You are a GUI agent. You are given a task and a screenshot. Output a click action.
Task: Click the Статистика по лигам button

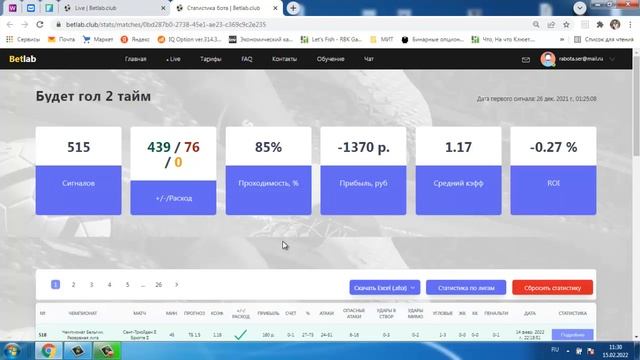466,288
